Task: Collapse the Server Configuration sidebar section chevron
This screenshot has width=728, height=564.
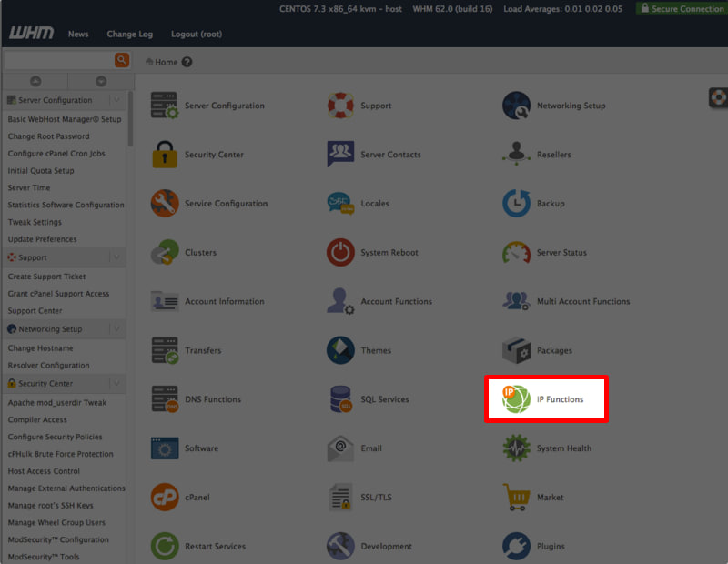Action: pos(117,100)
